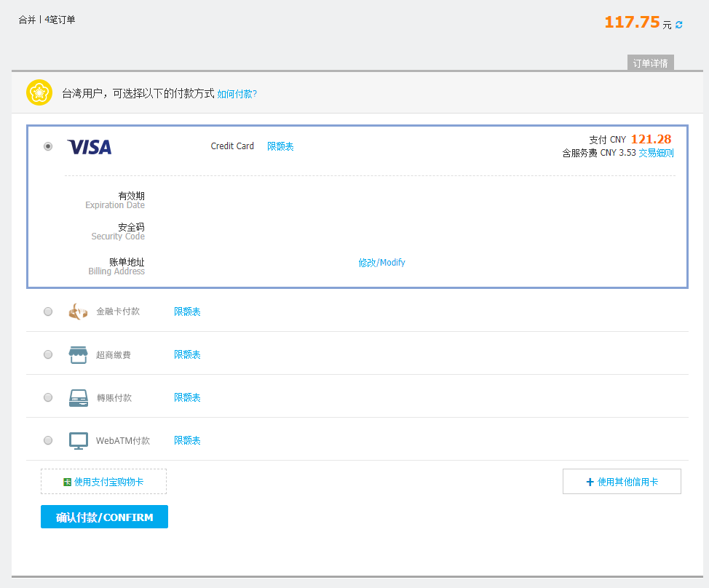This screenshot has height=588, width=709.
Task: Click the 含服务费 CNY 3.53 text
Action: pos(599,154)
